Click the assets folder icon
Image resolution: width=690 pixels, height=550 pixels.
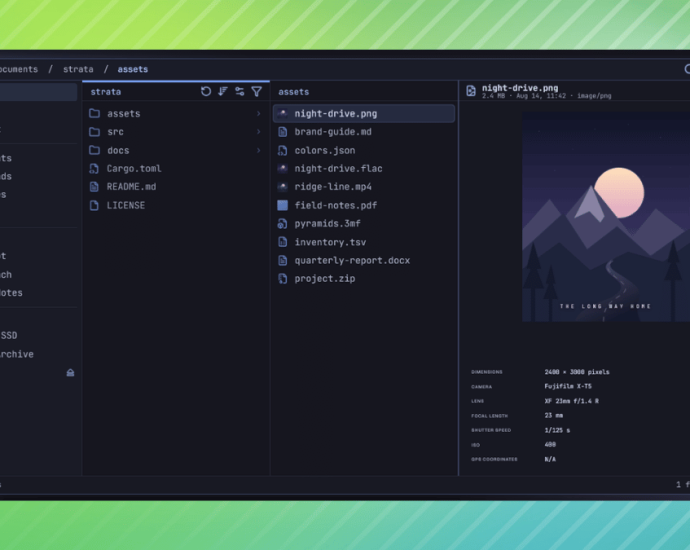pyautogui.click(x=94, y=114)
